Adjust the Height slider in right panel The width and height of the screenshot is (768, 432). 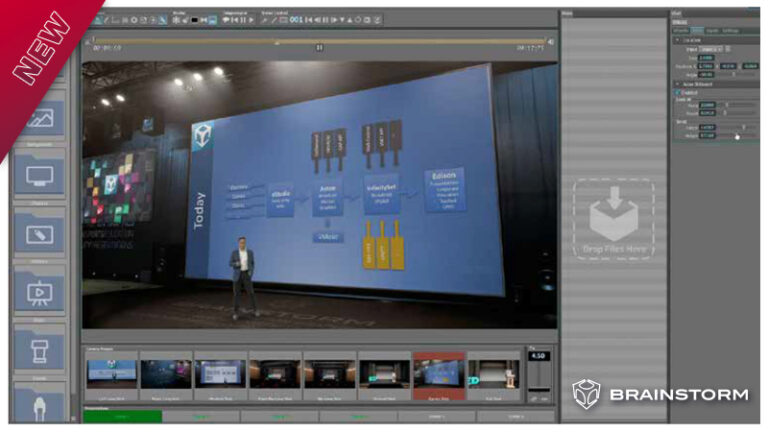point(738,136)
